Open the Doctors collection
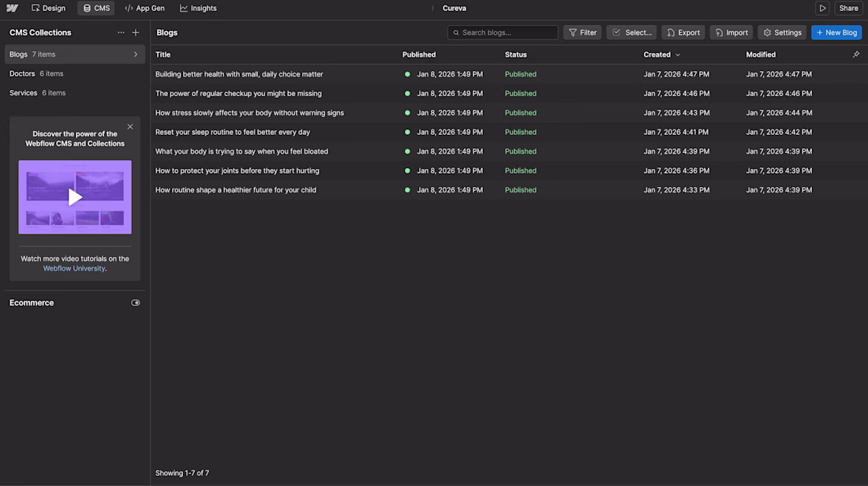This screenshot has width=868, height=486. [x=22, y=73]
